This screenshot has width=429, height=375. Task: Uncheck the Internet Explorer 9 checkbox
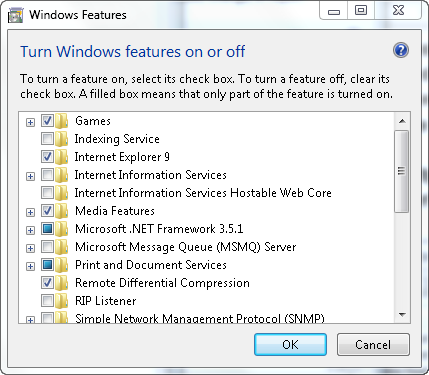click(x=47, y=157)
